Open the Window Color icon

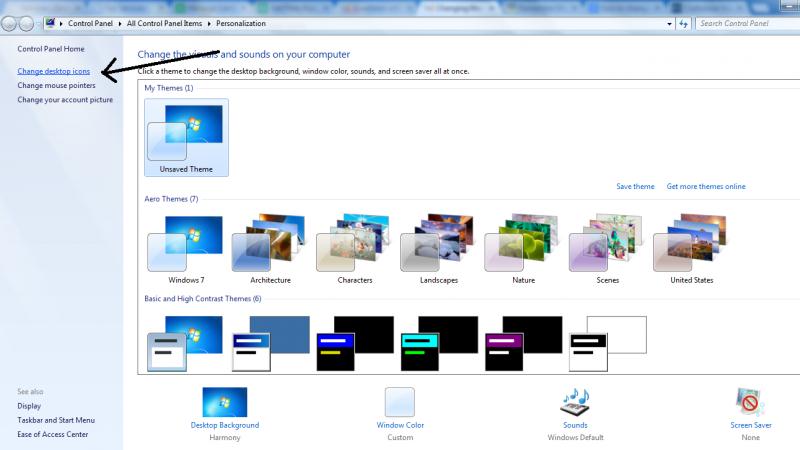[x=400, y=402]
